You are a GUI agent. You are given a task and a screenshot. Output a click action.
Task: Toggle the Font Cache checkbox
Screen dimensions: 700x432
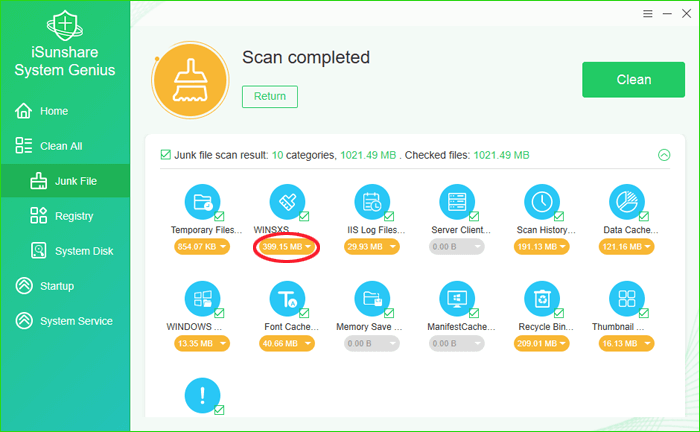point(304,313)
